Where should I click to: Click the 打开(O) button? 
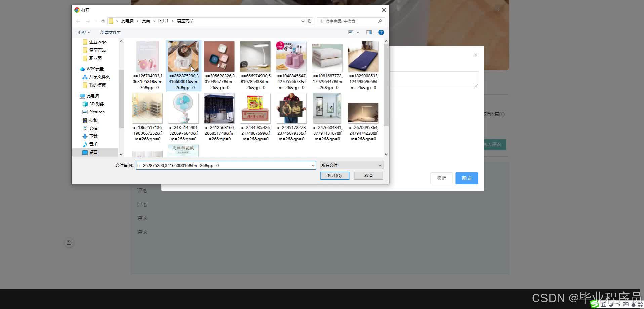(335, 176)
